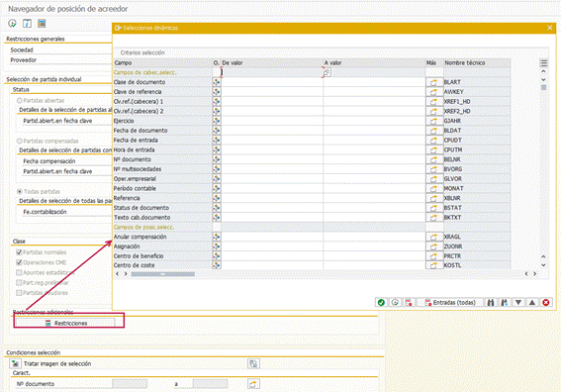561x392 pixels.
Task: Click De valor field for Fecha de entrada
Action: coord(272,141)
